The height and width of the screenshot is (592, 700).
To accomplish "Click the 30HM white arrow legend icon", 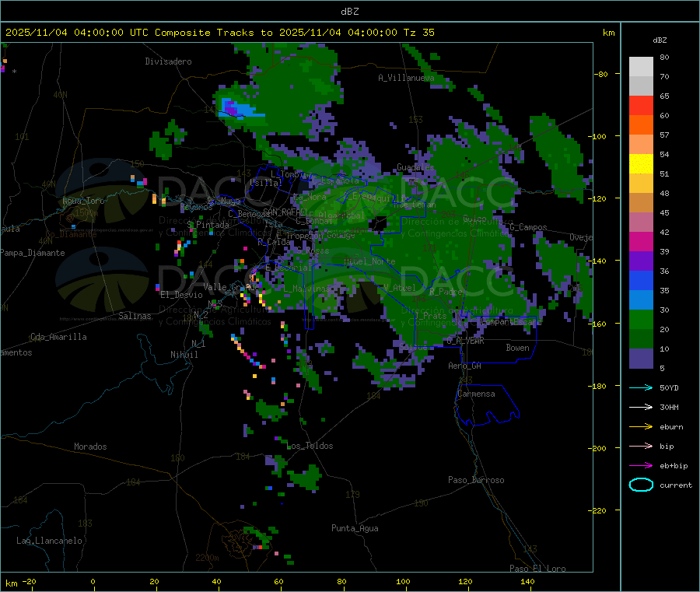I will point(641,407).
